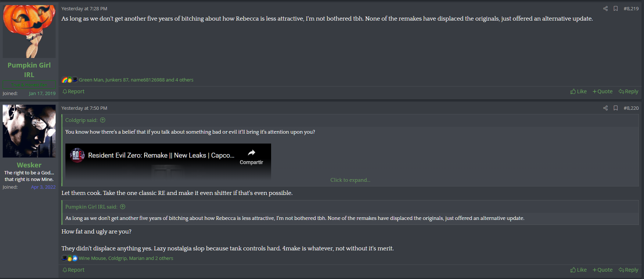Click reaction icons on Wesker's post

[69, 258]
